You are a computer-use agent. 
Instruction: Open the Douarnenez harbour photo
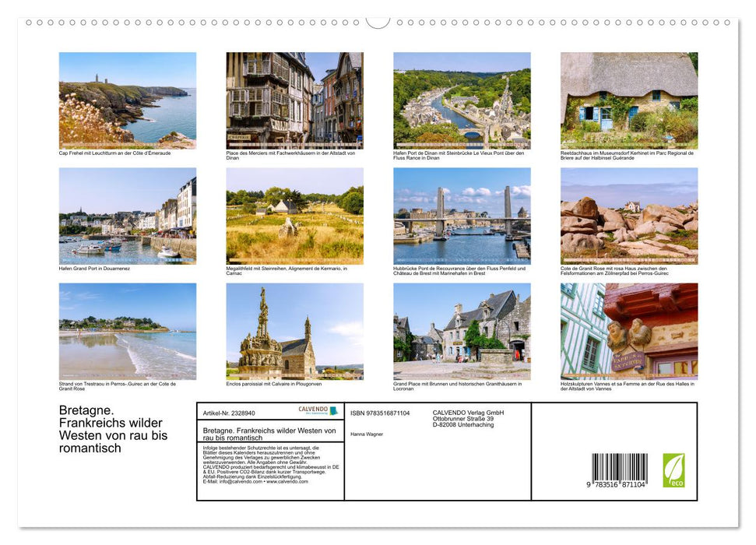tap(128, 216)
